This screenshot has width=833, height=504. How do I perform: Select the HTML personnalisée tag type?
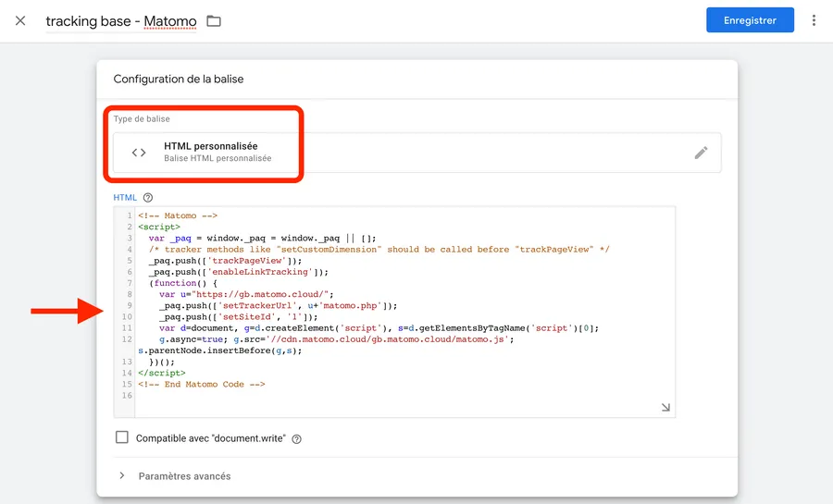[x=417, y=153]
